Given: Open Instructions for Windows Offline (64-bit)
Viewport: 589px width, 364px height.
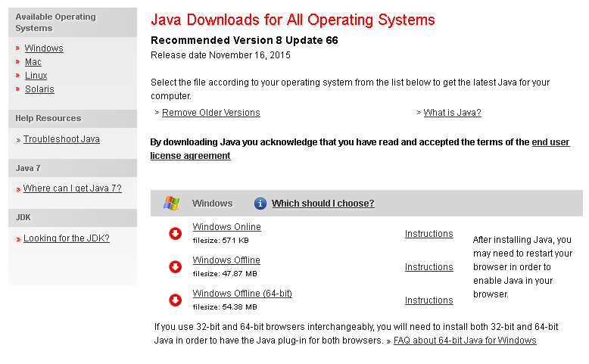Looking at the screenshot, I should (429, 300).
